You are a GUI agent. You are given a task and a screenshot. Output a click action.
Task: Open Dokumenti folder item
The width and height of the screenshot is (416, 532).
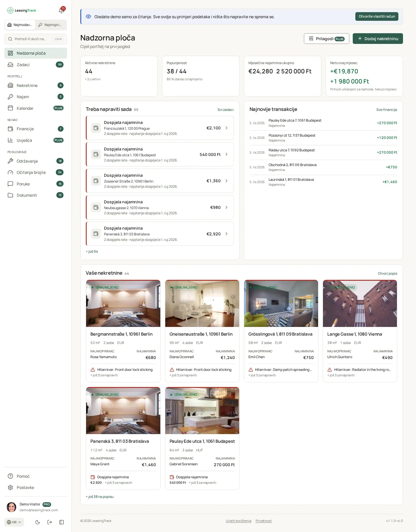36,195
